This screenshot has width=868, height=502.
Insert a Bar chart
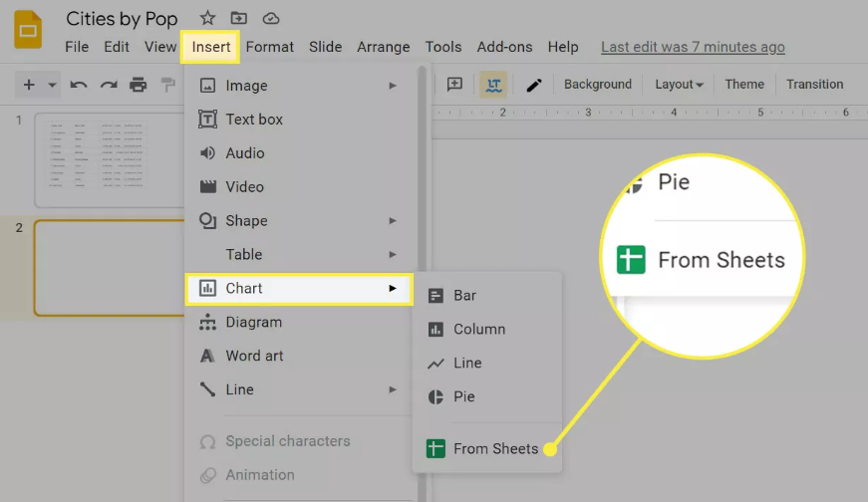pyautogui.click(x=487, y=296)
